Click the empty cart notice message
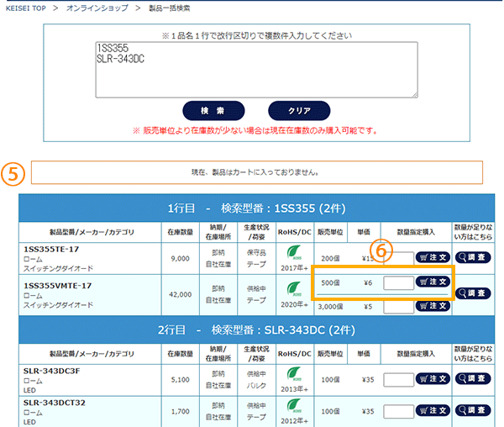 pos(256,172)
